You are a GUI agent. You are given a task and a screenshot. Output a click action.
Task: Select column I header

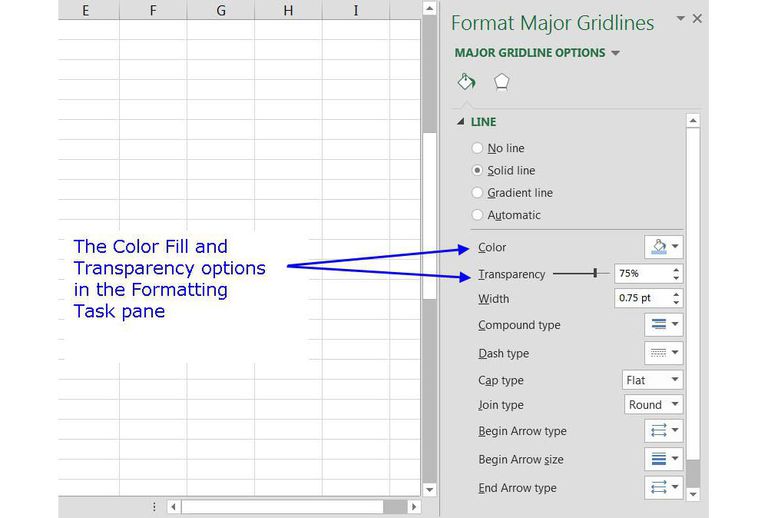(x=356, y=10)
